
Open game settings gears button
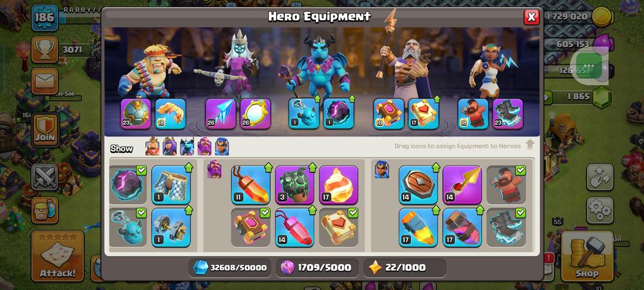pyautogui.click(x=600, y=210)
